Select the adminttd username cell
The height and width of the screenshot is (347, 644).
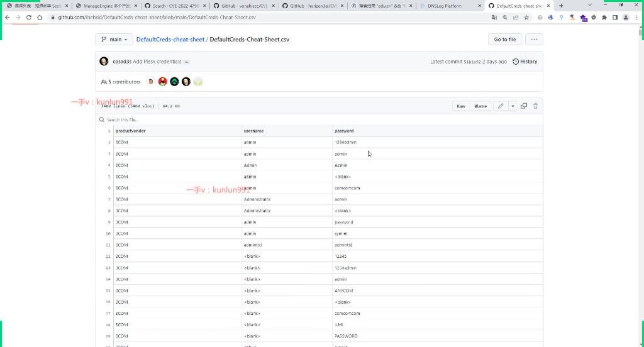[x=253, y=245]
